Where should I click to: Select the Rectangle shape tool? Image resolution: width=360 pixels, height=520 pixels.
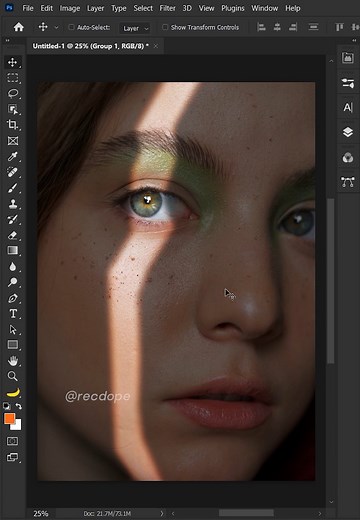[13, 345]
